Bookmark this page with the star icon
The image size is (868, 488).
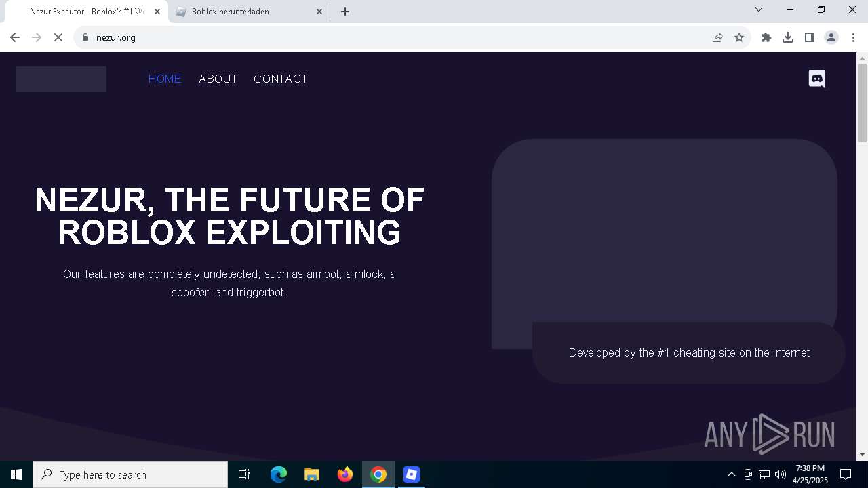tap(739, 37)
